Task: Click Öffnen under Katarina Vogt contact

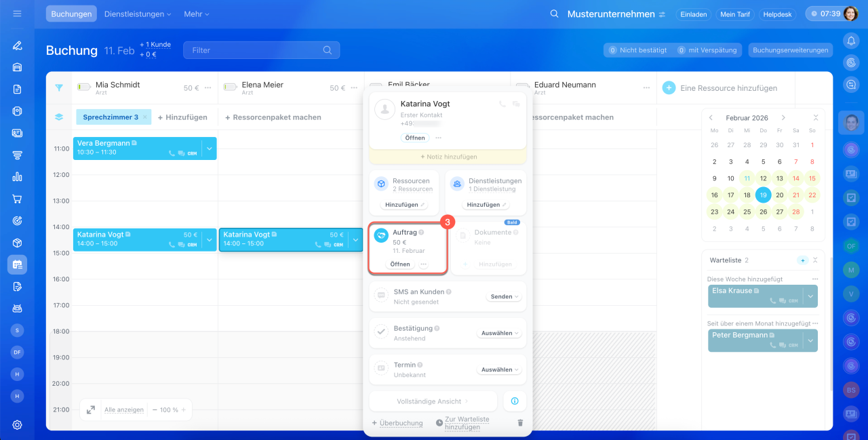Action: coord(415,138)
